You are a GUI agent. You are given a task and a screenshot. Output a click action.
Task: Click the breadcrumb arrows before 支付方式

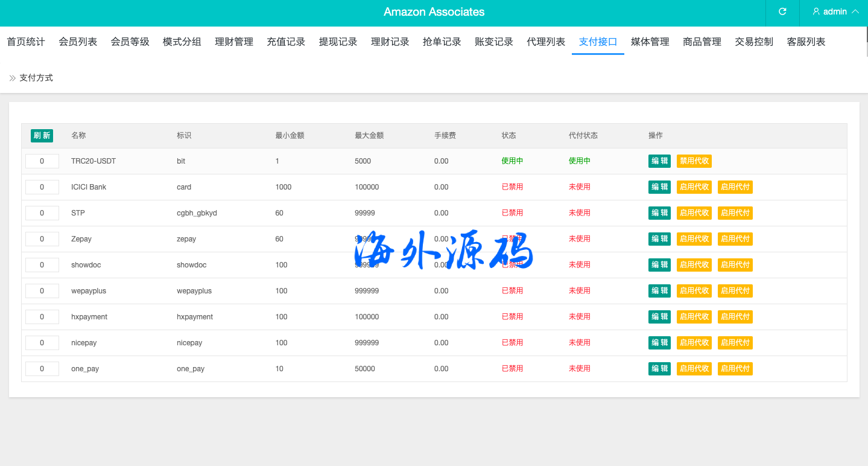click(13, 78)
